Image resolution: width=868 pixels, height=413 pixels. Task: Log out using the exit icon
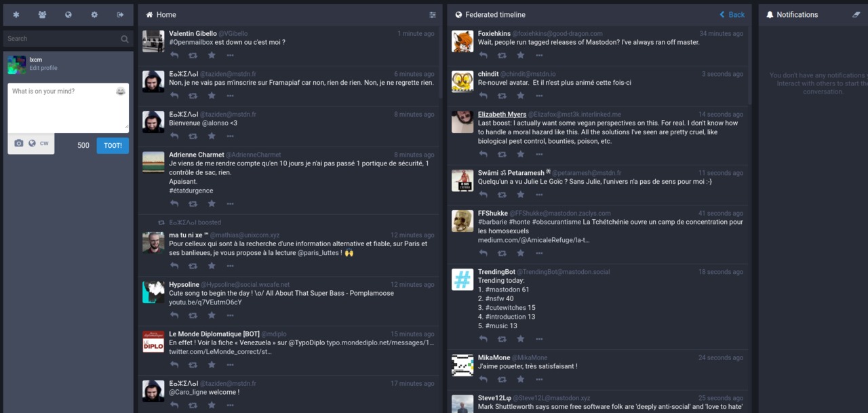click(x=120, y=14)
